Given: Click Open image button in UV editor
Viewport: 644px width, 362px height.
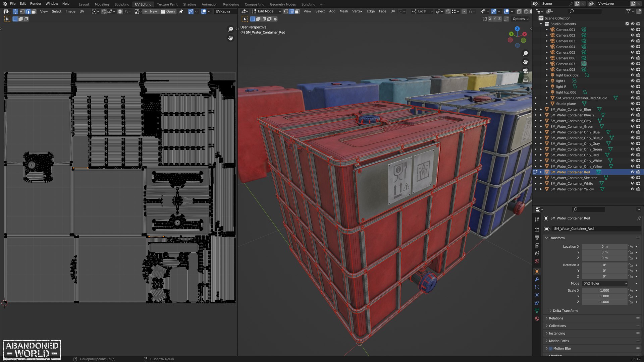Looking at the screenshot, I should [x=168, y=11].
